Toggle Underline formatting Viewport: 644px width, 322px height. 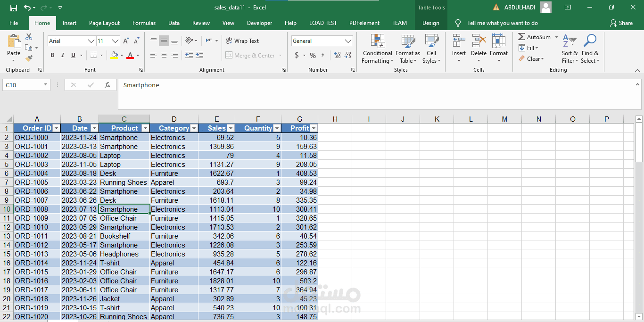pos(74,55)
